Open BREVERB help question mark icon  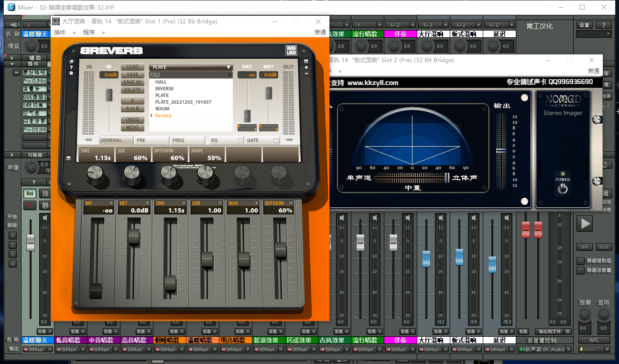[71, 67]
